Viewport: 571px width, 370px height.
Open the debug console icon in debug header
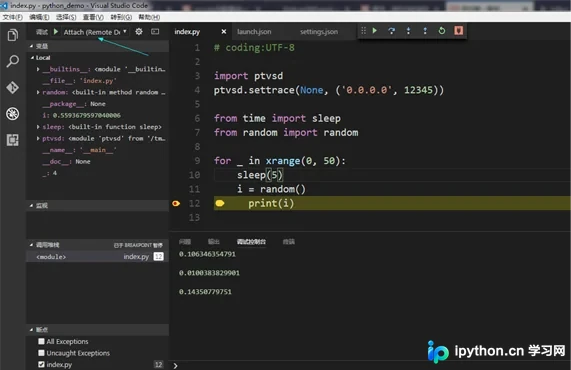point(155,32)
